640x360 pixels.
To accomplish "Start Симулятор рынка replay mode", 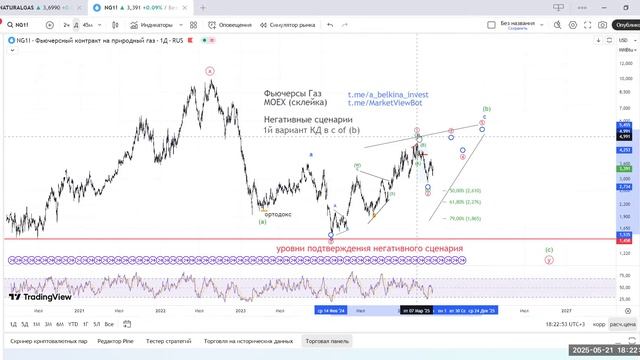I will (288, 25).
